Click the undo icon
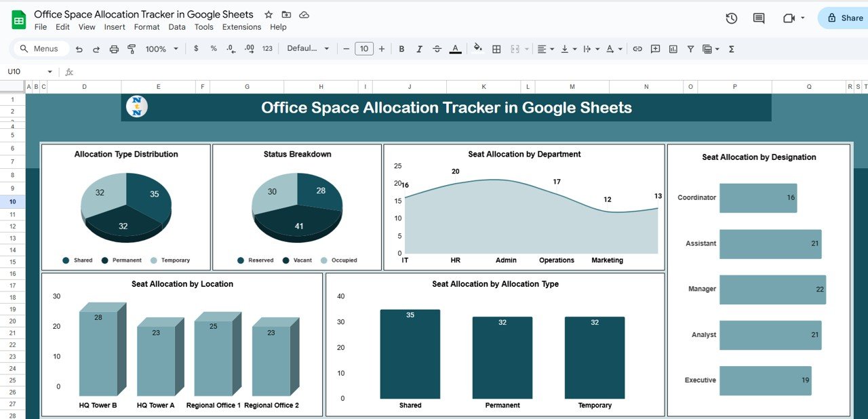The width and height of the screenshot is (868, 419). 79,48
